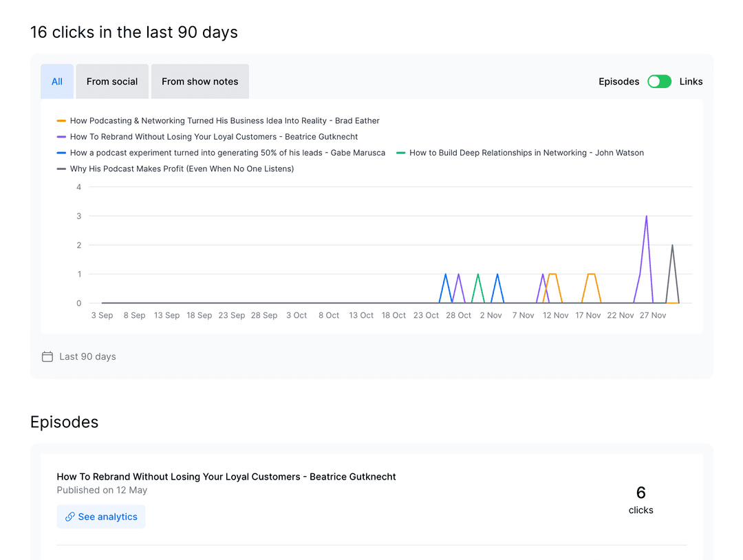Open the Last 90 days date range picker
This screenshot has width=743, height=560.
click(x=87, y=356)
